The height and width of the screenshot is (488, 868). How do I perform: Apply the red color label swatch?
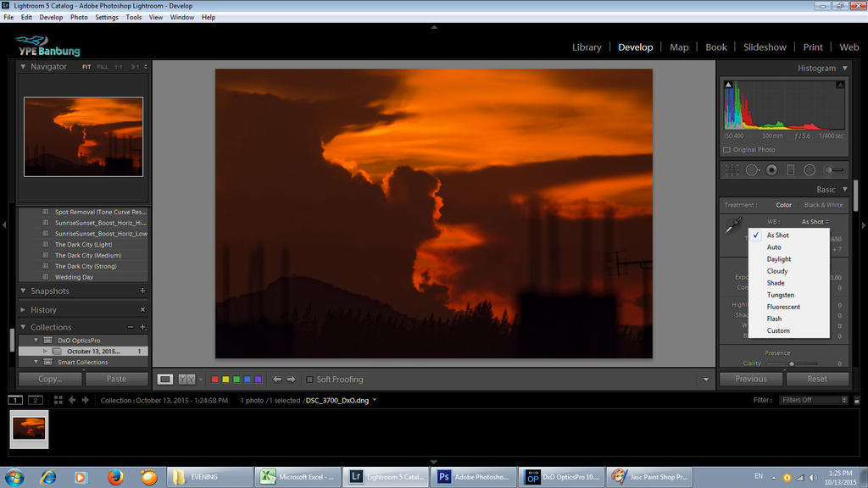[215, 380]
